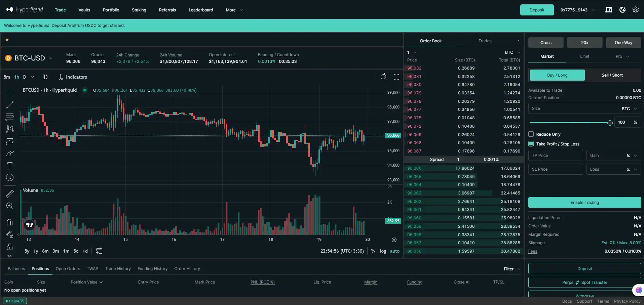
Task: Toggle percentage scale on the chart
Action: (x=373, y=251)
